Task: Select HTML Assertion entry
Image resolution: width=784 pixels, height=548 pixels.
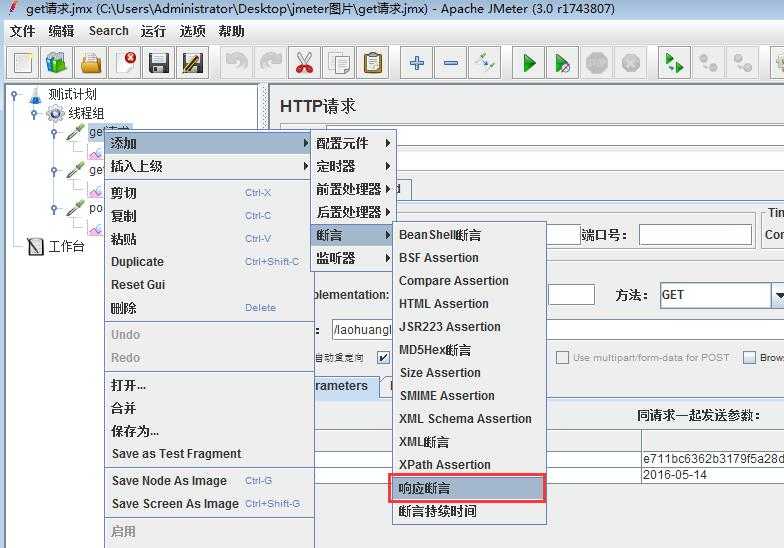Action: pyautogui.click(x=469, y=304)
